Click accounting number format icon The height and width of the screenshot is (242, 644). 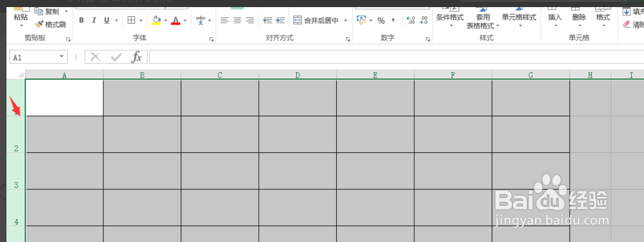[361, 20]
